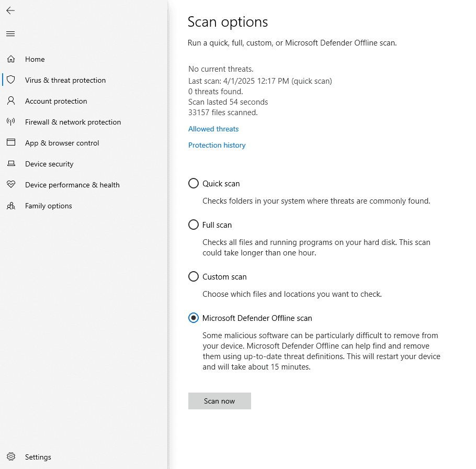Open the hamburger navigation menu

point(10,33)
